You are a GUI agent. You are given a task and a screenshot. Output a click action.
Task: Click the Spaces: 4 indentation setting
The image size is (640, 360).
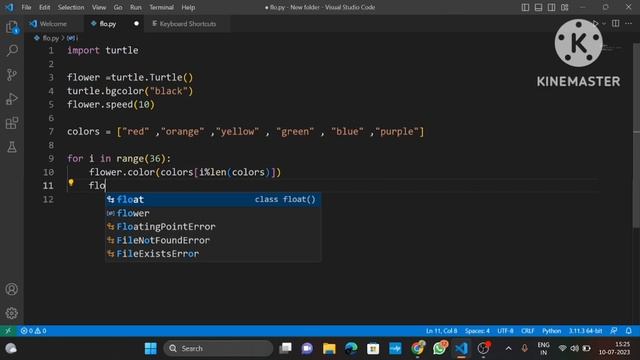[x=477, y=331]
